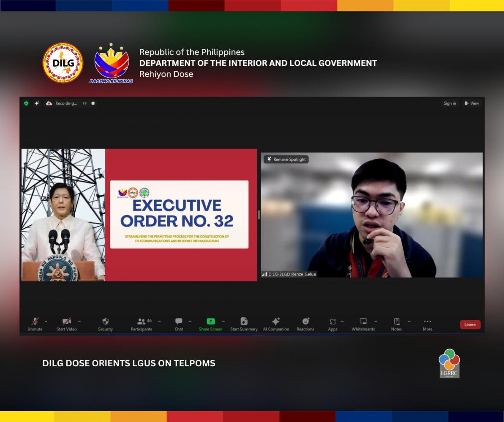This screenshot has width=504, height=422.
Task: Click the green encryption shield icon
Action: 26,103
